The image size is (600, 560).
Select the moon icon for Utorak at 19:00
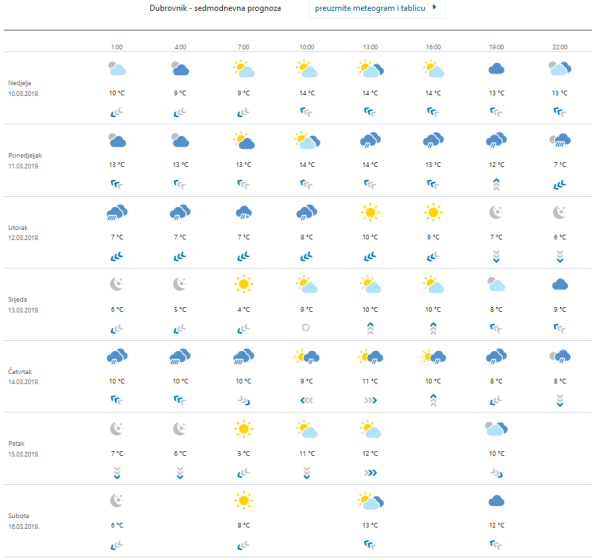(496, 212)
